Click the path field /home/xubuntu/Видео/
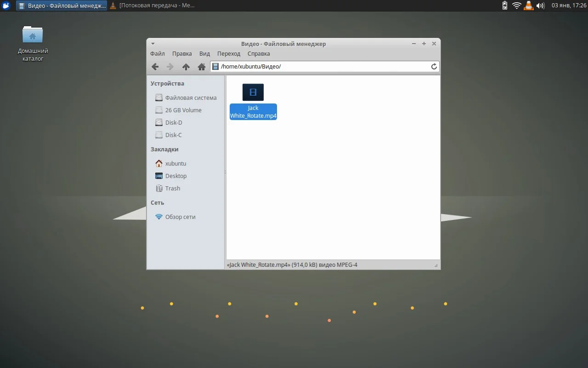The height and width of the screenshot is (368, 588). (x=325, y=67)
